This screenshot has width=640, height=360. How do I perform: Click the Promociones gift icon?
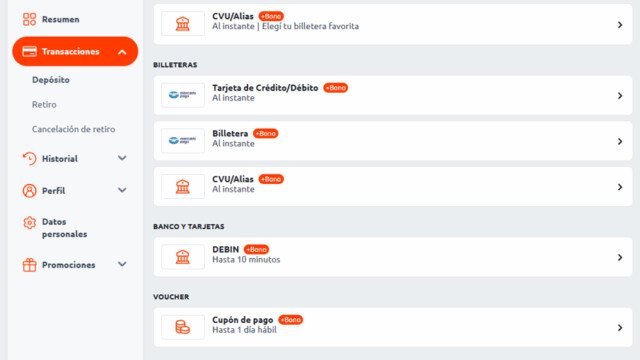point(29,265)
